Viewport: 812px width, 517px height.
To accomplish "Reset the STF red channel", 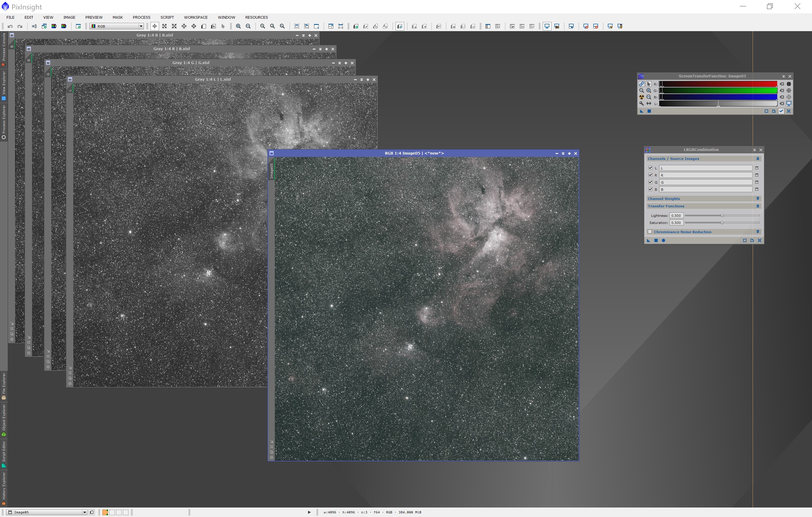I will click(x=782, y=84).
